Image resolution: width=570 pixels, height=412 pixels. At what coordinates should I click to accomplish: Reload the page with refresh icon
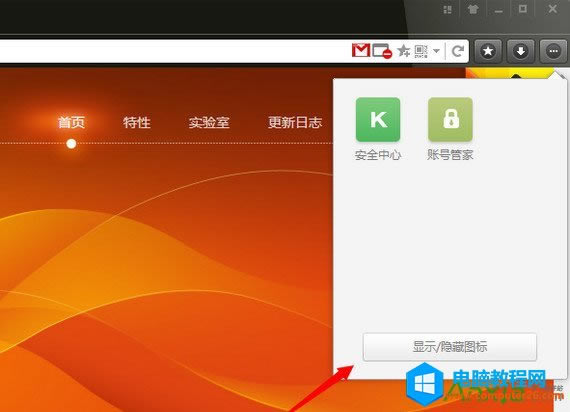(458, 51)
